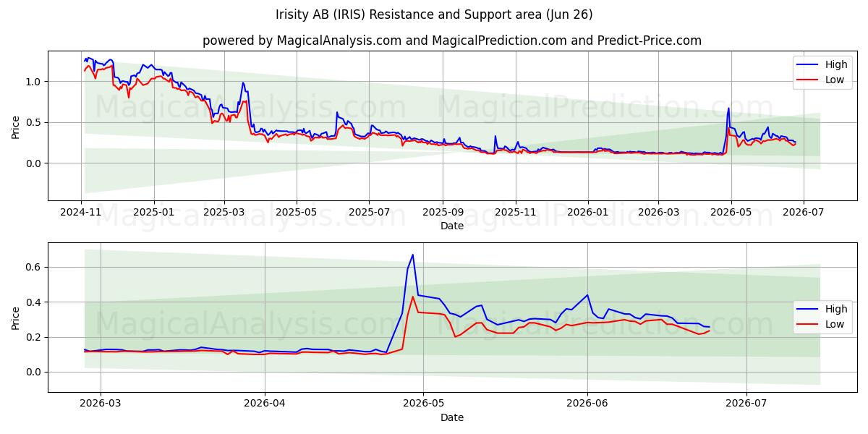868x434 pixels.
Task: Click the 'Date' x-axis label of top chart
Action: point(452,226)
